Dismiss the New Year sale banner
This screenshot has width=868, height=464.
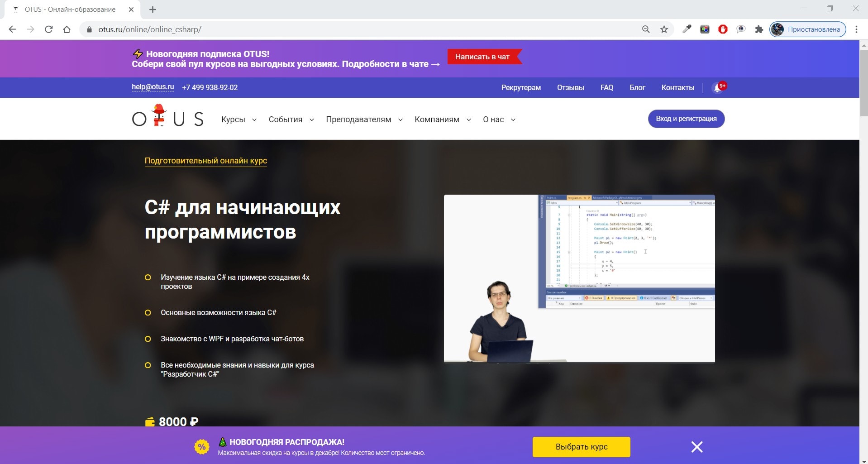[697, 447]
